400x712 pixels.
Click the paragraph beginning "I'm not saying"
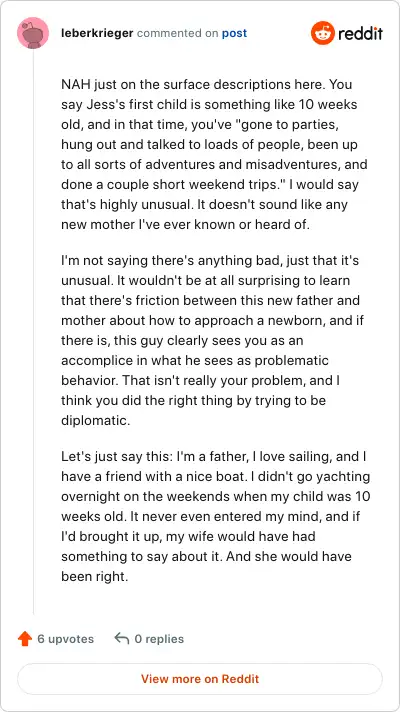[x=212, y=341]
